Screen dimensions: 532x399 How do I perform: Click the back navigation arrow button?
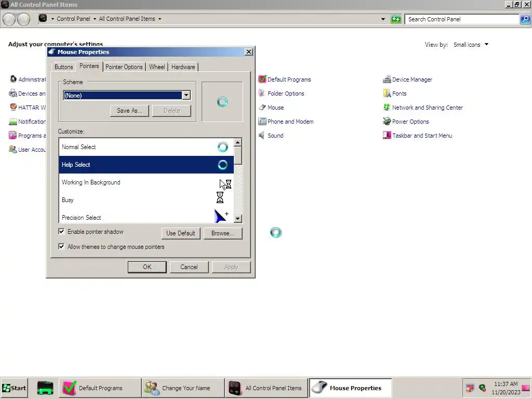pyautogui.click(x=9, y=19)
